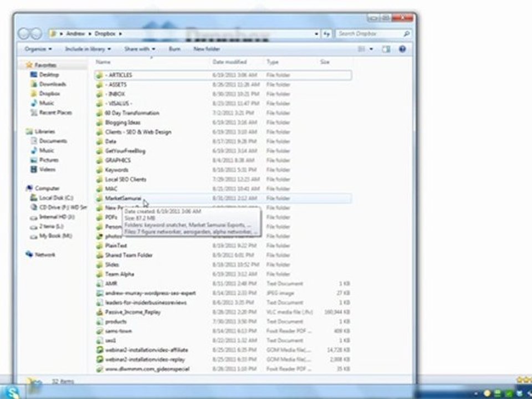Screen dimensions: 532x399
Task: Click the Recent Places icon
Action: pos(34,112)
